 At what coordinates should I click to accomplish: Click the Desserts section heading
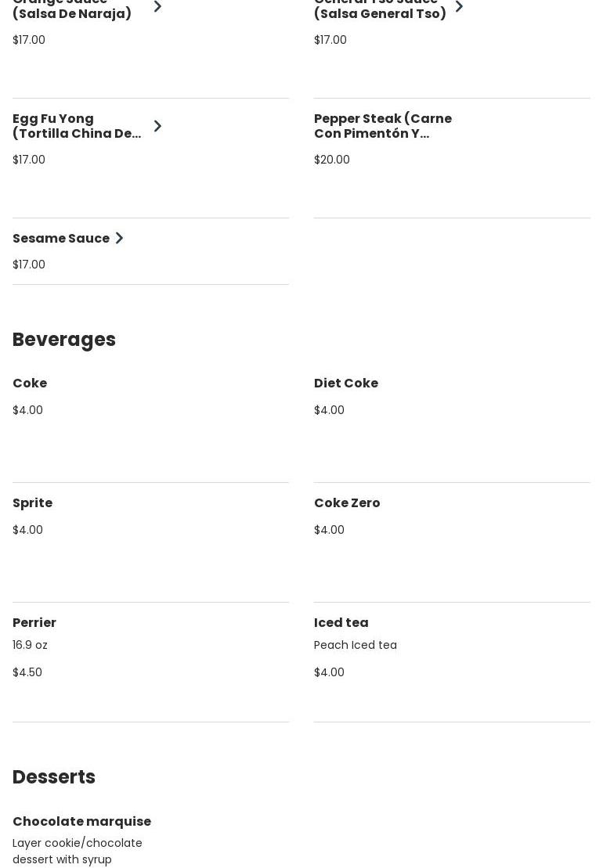(54, 777)
